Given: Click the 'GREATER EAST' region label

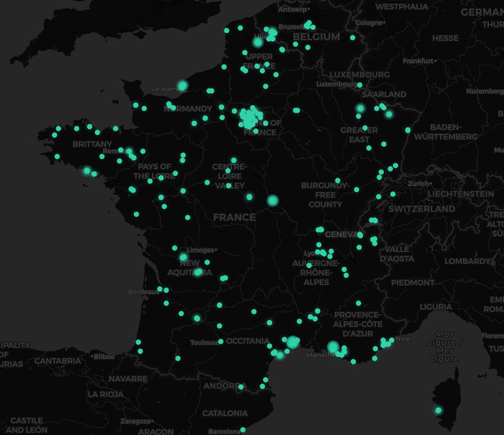Looking at the screenshot, I should click(x=359, y=135).
